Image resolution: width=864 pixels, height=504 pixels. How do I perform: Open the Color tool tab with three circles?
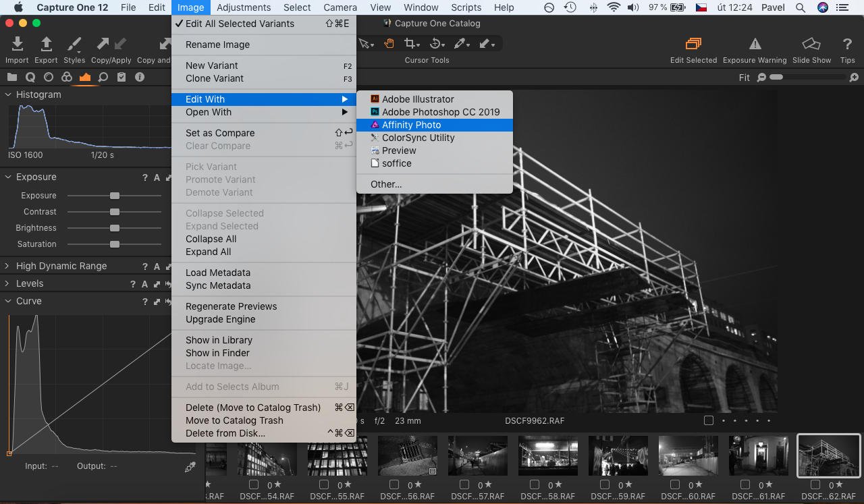[67, 77]
